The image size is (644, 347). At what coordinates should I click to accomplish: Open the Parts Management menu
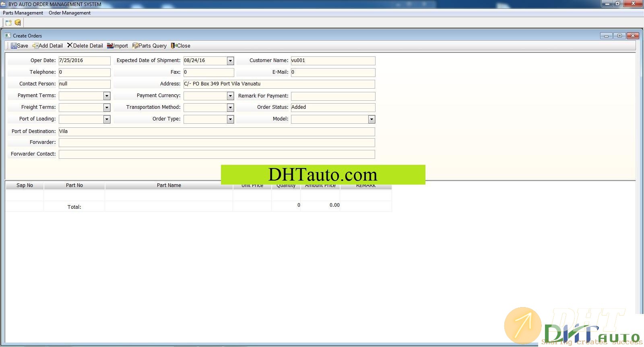[x=23, y=13]
